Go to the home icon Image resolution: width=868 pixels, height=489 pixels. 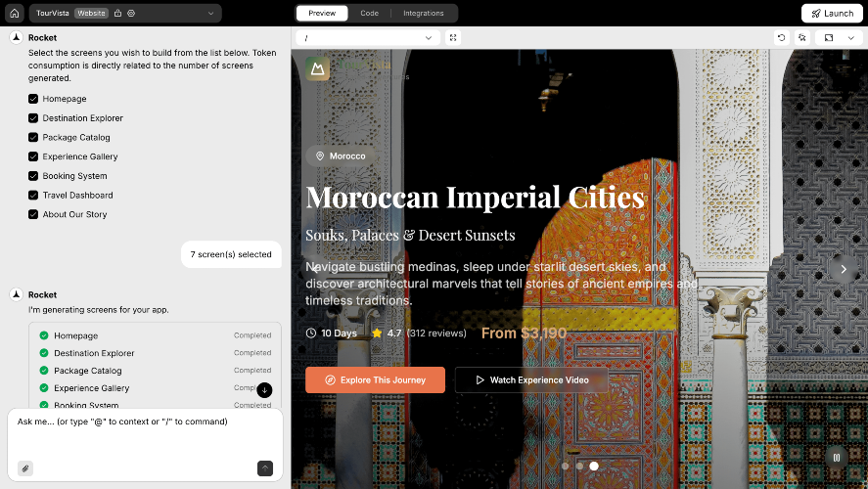pyautogui.click(x=15, y=14)
